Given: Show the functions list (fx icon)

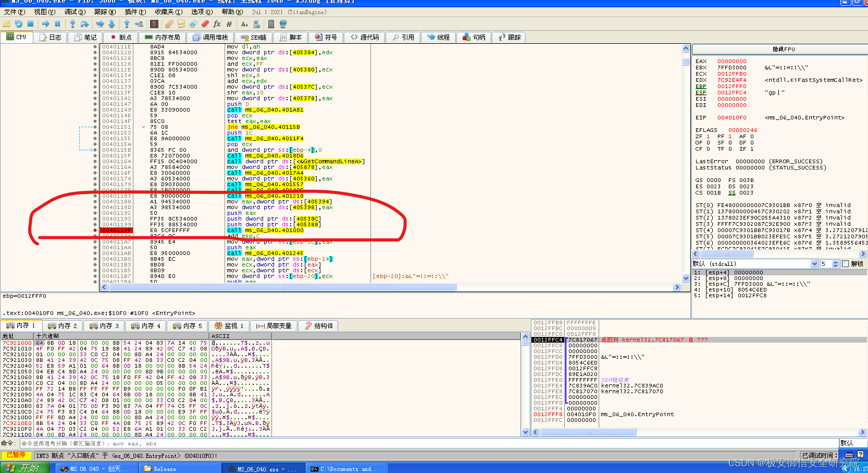Looking at the screenshot, I should point(217,24).
